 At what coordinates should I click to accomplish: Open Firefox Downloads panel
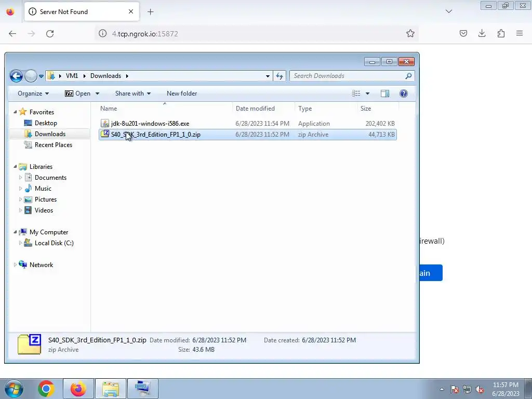pos(482,33)
